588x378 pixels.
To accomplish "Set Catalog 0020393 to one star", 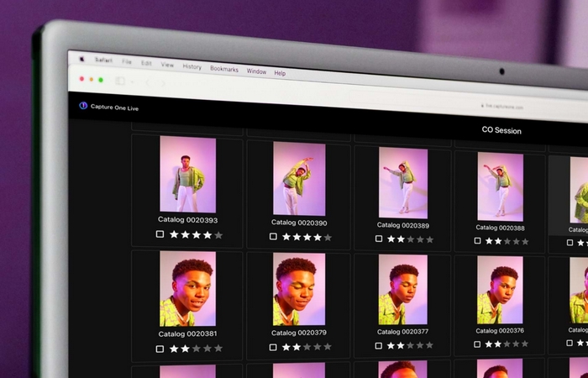I will click(174, 234).
